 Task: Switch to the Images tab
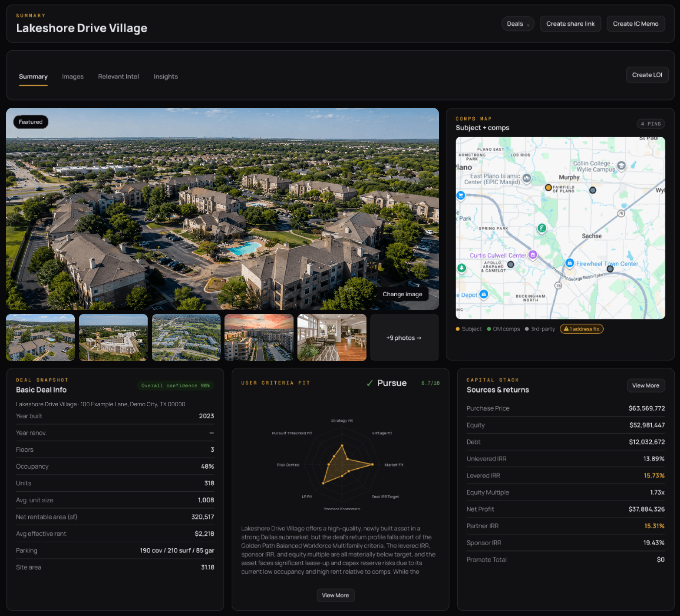[x=73, y=76]
